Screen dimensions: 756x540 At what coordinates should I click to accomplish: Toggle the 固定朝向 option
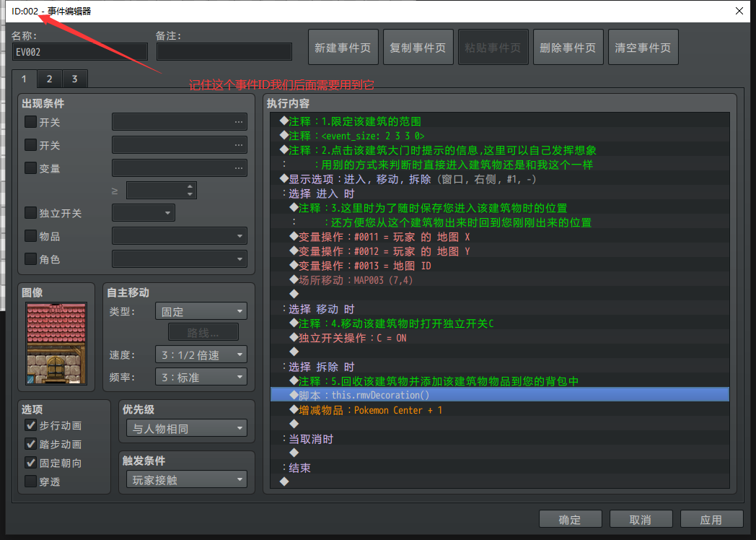click(30, 463)
